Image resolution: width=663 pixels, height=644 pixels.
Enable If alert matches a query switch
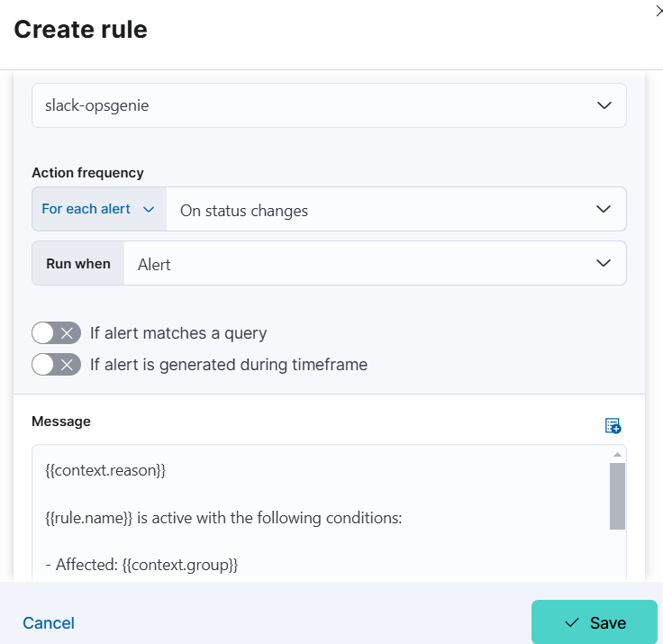pyautogui.click(x=56, y=332)
